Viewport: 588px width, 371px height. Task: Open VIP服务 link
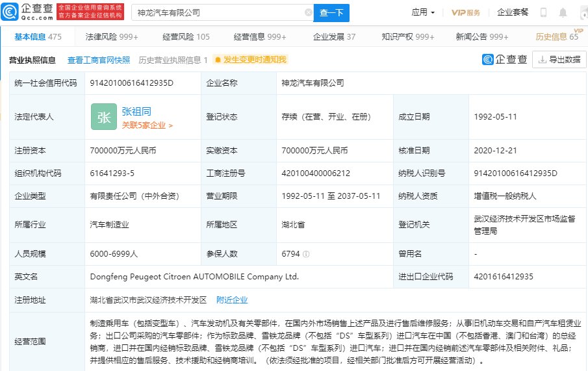(x=466, y=13)
